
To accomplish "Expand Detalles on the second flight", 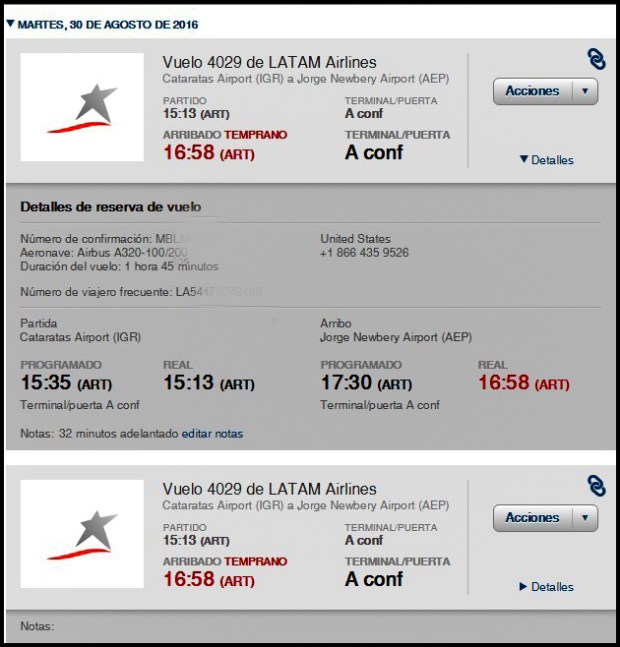I will pyautogui.click(x=546, y=587).
